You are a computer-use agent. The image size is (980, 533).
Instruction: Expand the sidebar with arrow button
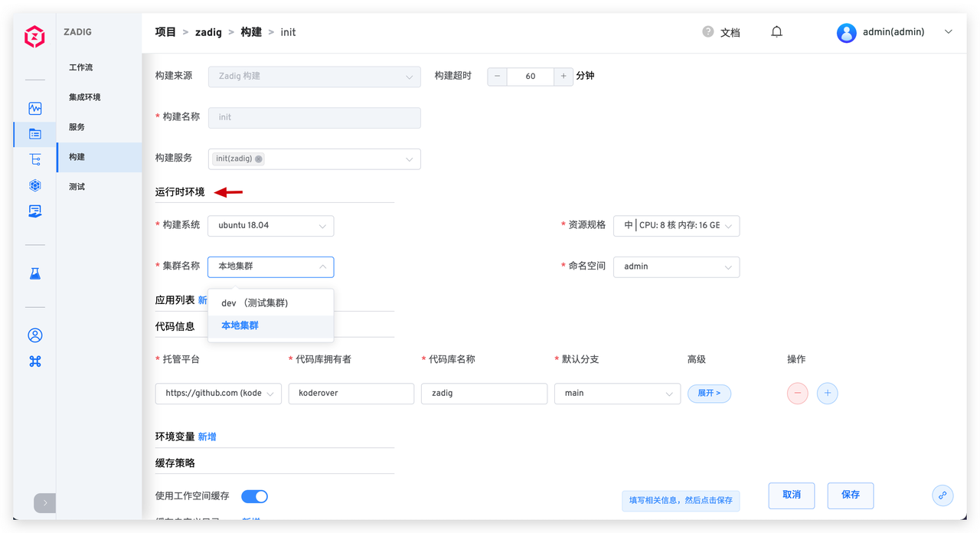pos(45,503)
